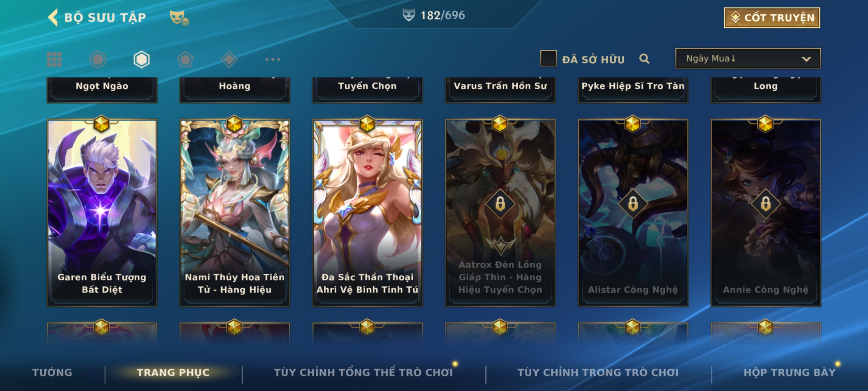
Task: Open Nami Thủy Hoa Tiên Tử skin card
Action: (x=235, y=213)
